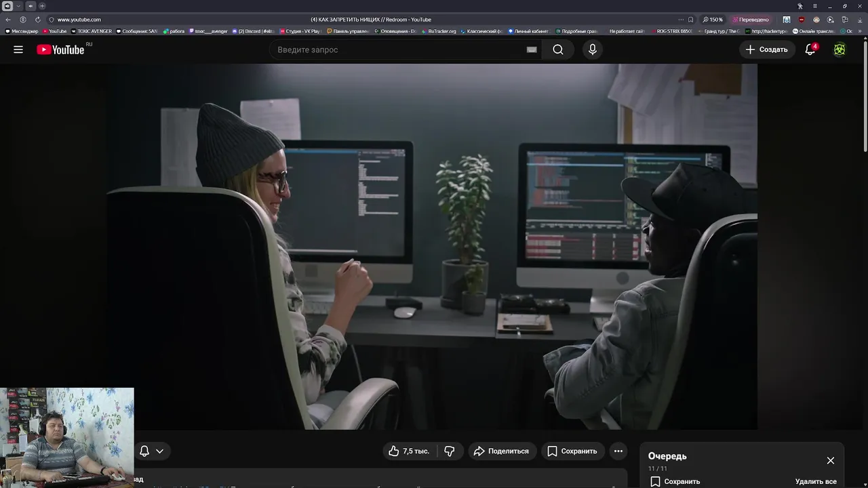Viewport: 868px width, 488px height.
Task: Click the Создать button
Action: 767,49
